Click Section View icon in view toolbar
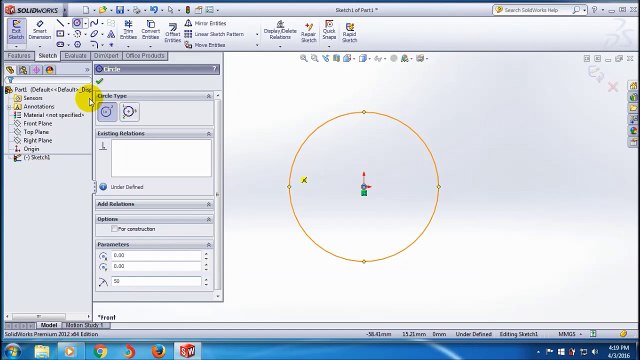 point(336,58)
